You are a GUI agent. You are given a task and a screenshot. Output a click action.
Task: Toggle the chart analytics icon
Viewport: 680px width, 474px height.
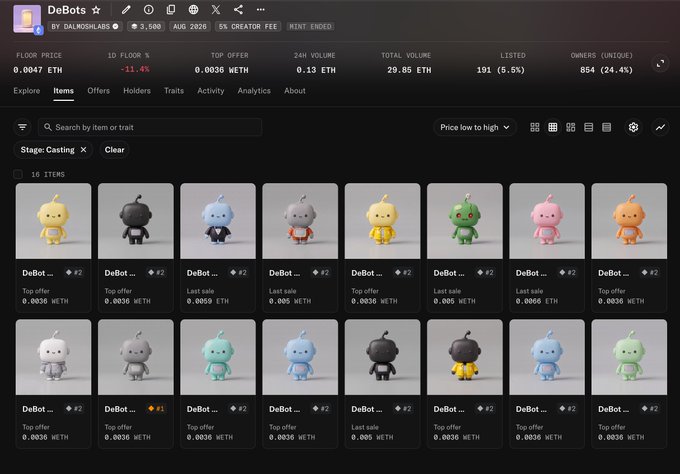(660, 127)
